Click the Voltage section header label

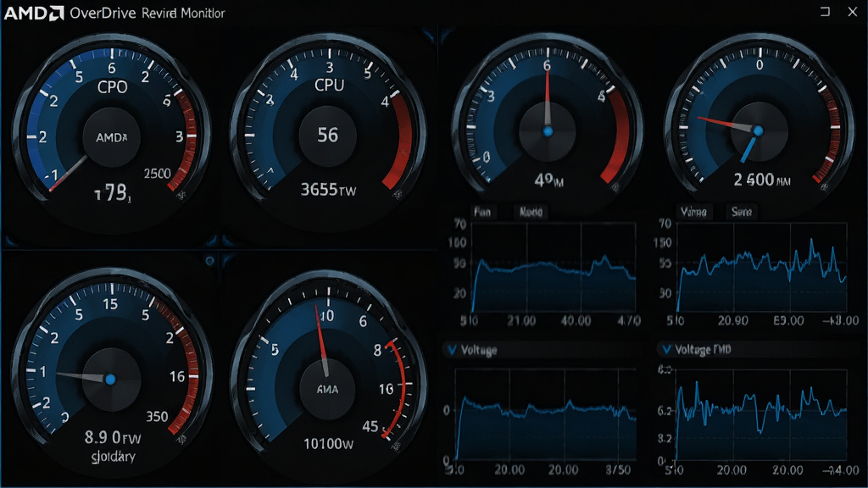point(479,350)
